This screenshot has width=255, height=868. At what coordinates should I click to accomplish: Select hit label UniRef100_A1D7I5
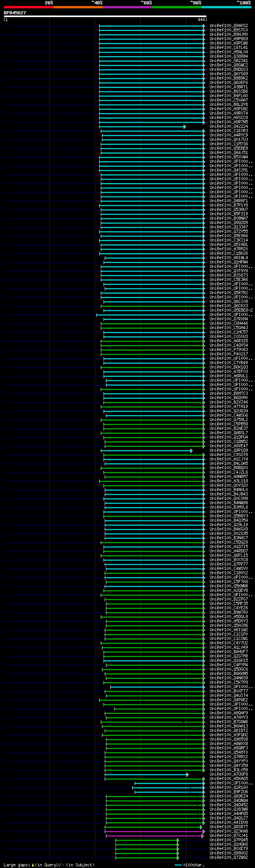click(229, 546)
